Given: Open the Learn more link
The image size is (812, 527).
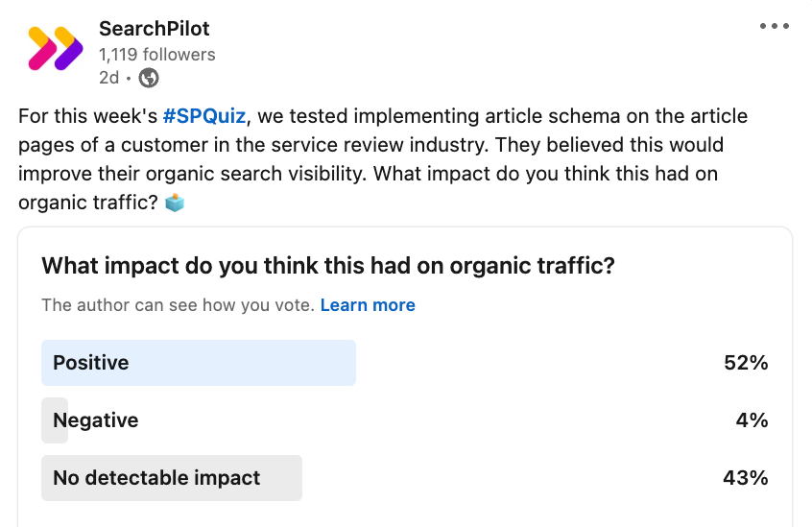Looking at the screenshot, I should pos(368,305).
